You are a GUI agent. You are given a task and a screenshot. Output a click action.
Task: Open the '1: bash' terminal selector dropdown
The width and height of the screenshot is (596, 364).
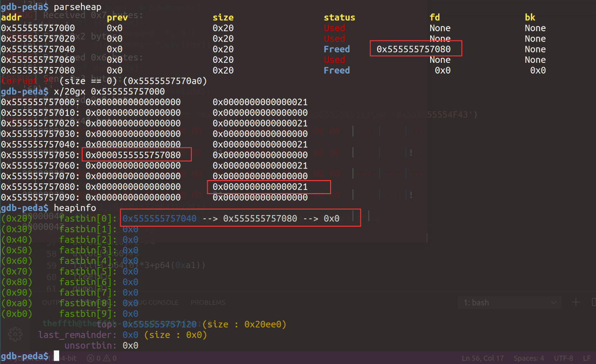[x=510, y=303]
